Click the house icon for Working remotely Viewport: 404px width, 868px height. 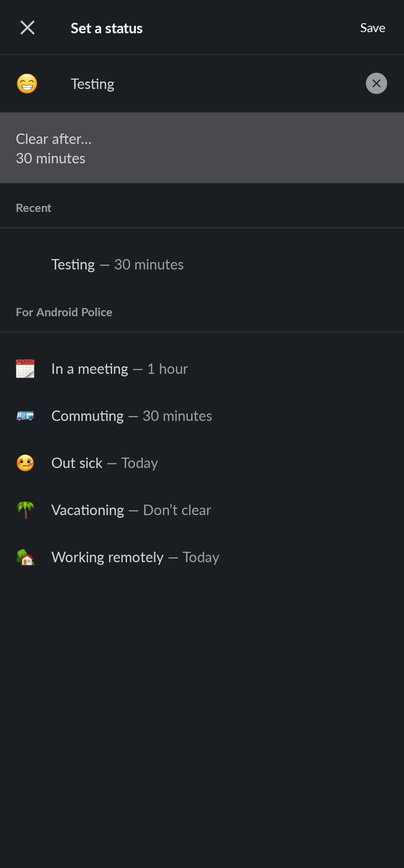coord(25,557)
